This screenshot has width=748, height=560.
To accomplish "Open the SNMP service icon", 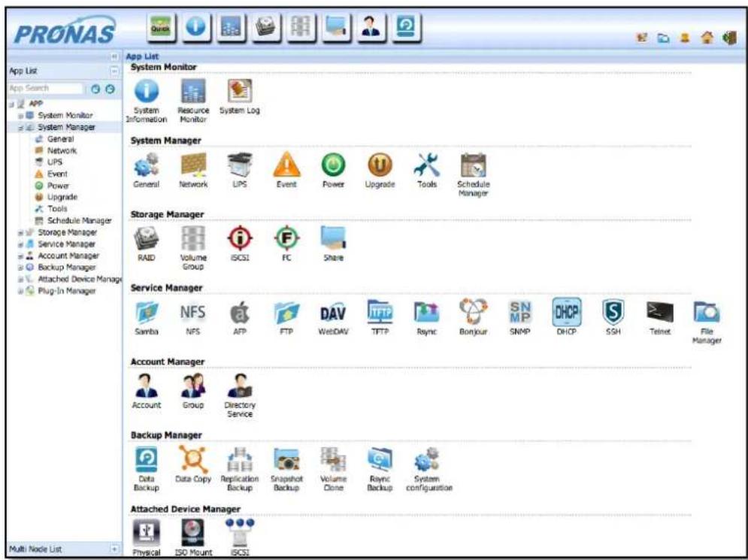I will (x=520, y=313).
